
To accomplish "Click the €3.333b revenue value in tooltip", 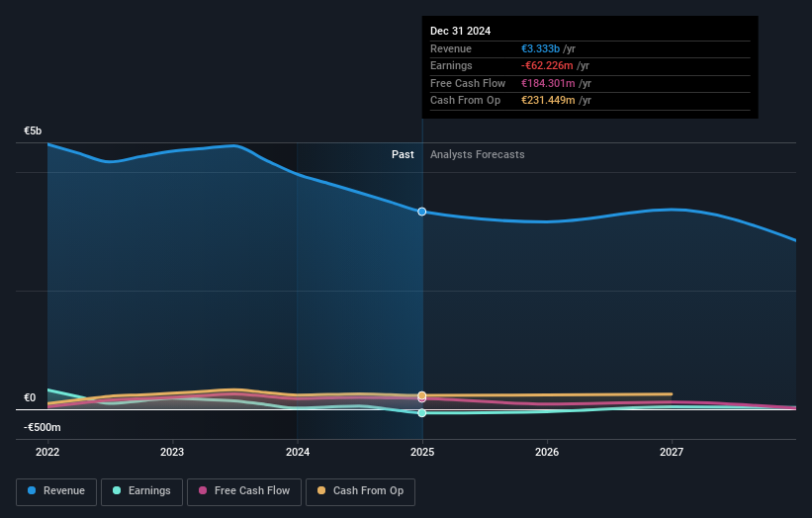I will pyautogui.click(x=540, y=48).
